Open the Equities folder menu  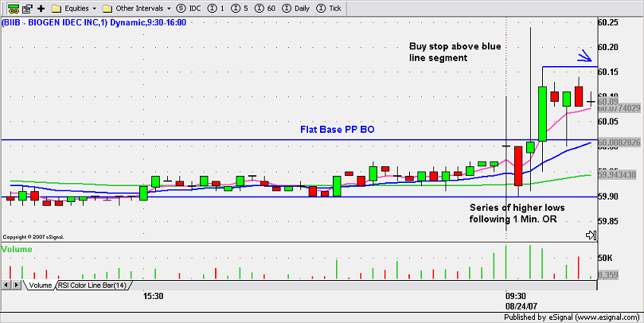point(74,8)
